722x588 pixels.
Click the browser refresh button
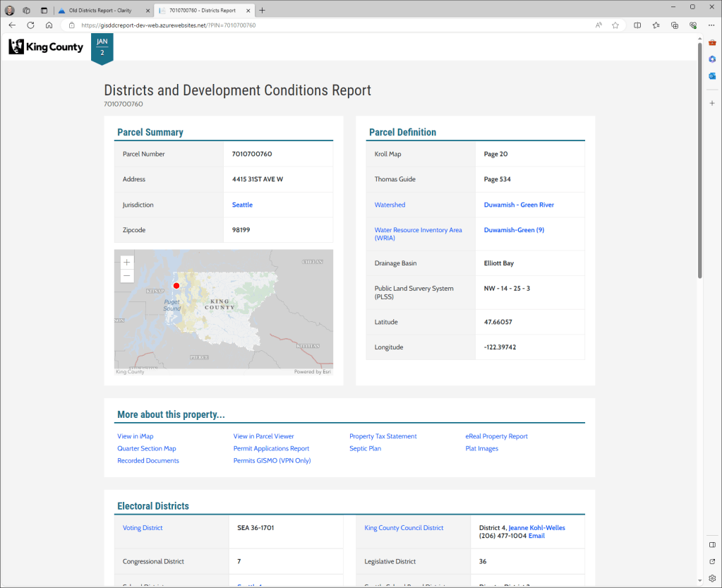coord(30,25)
